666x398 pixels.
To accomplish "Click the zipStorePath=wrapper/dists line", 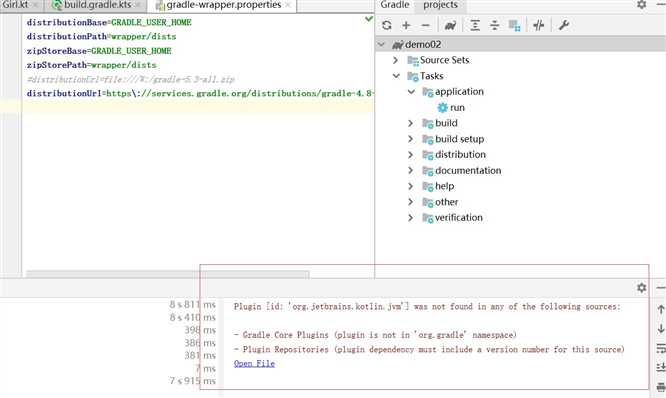I will tap(91, 65).
